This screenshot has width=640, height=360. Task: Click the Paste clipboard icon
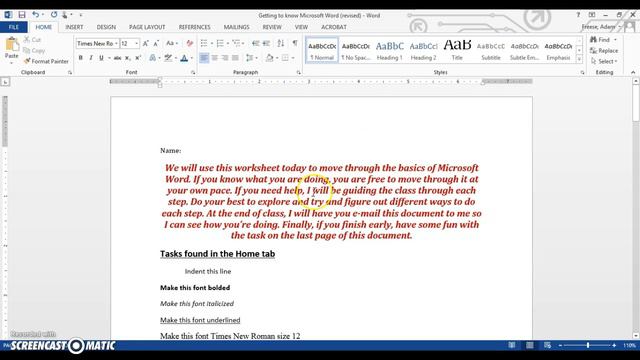click(11, 44)
